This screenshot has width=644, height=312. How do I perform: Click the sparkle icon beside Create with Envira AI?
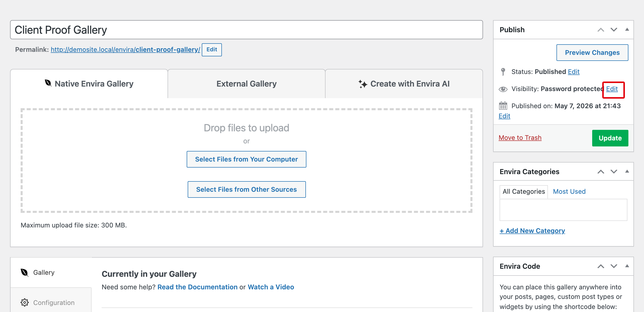(363, 84)
